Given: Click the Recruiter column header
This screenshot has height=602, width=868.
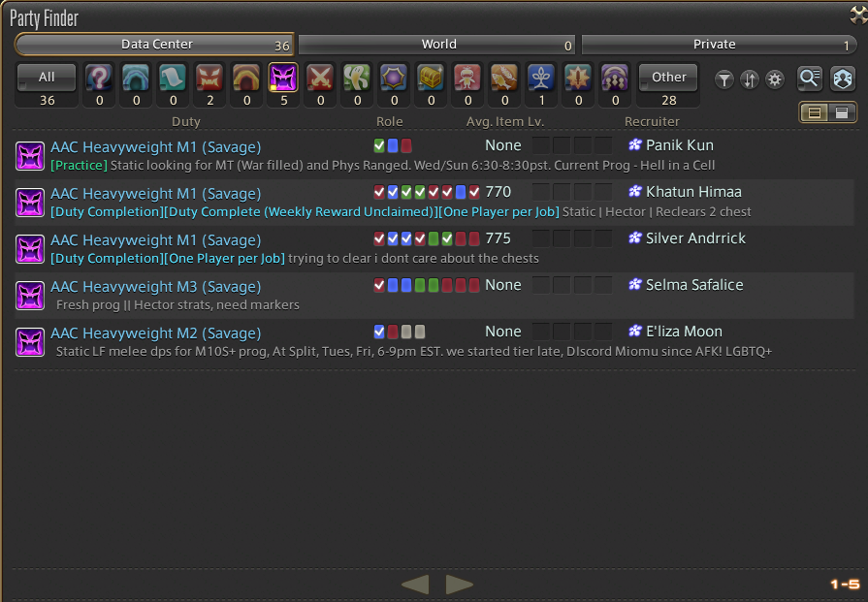Looking at the screenshot, I should pyautogui.click(x=652, y=122).
